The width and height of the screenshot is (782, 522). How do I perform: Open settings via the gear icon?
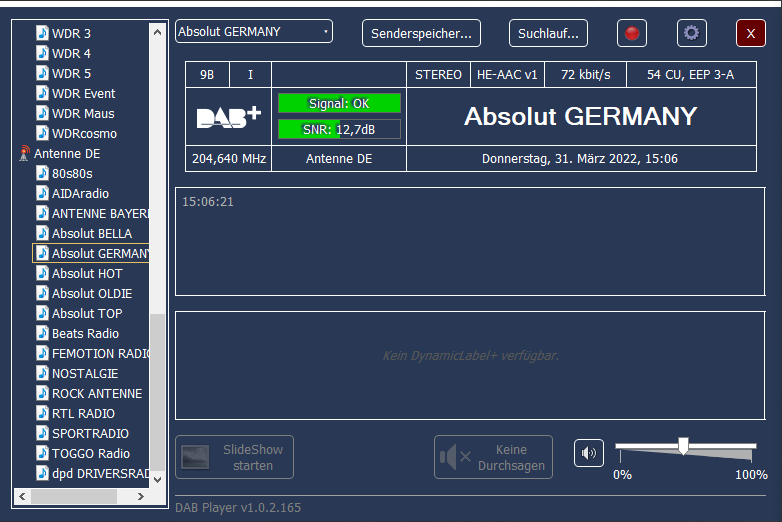point(691,33)
